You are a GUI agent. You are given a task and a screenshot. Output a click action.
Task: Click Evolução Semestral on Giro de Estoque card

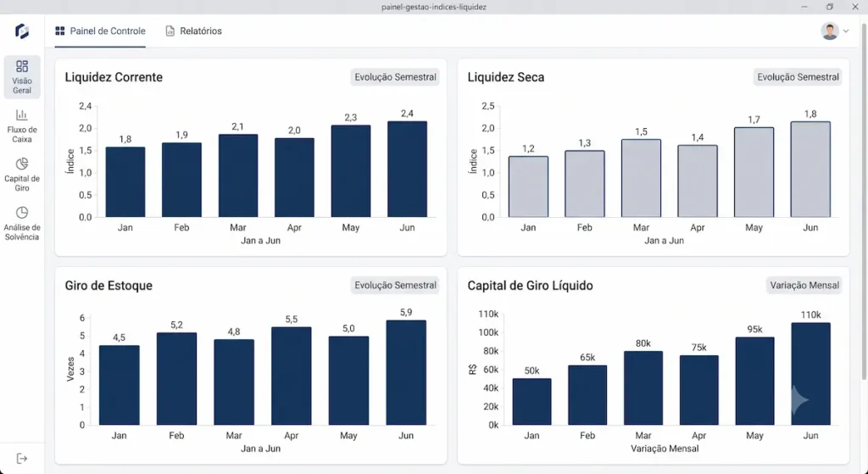tap(395, 285)
